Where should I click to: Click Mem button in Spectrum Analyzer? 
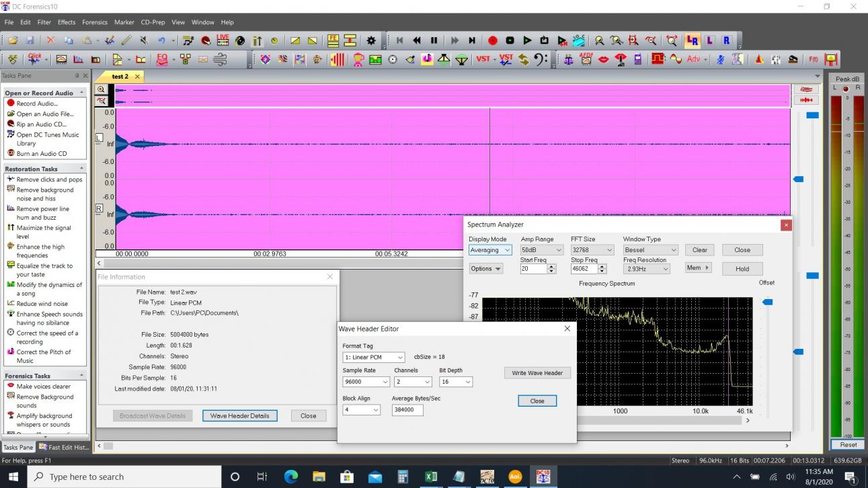[698, 268]
